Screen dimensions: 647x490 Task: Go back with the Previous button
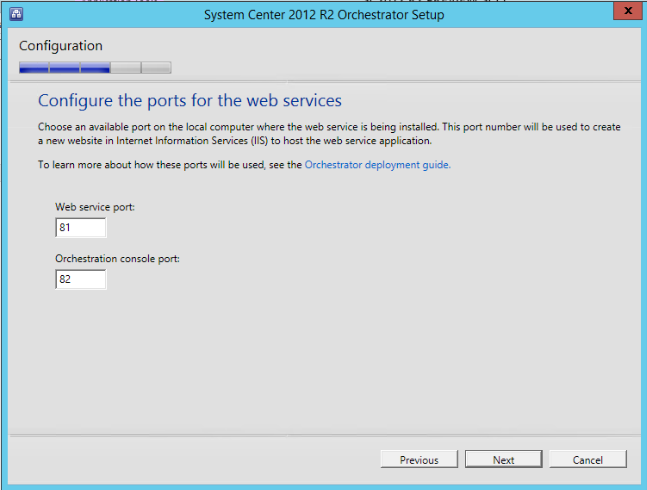tap(419, 460)
